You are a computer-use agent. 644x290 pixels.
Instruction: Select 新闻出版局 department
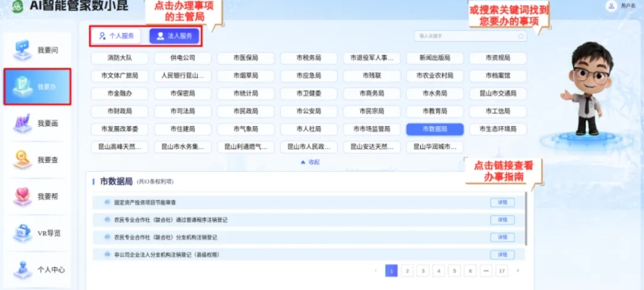point(435,58)
